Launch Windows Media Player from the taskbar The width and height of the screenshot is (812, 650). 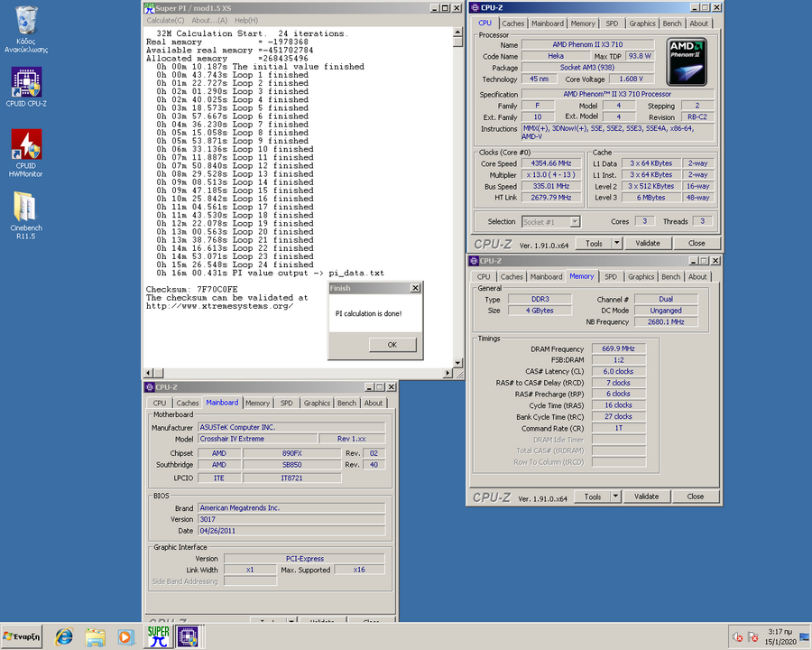pos(125,636)
